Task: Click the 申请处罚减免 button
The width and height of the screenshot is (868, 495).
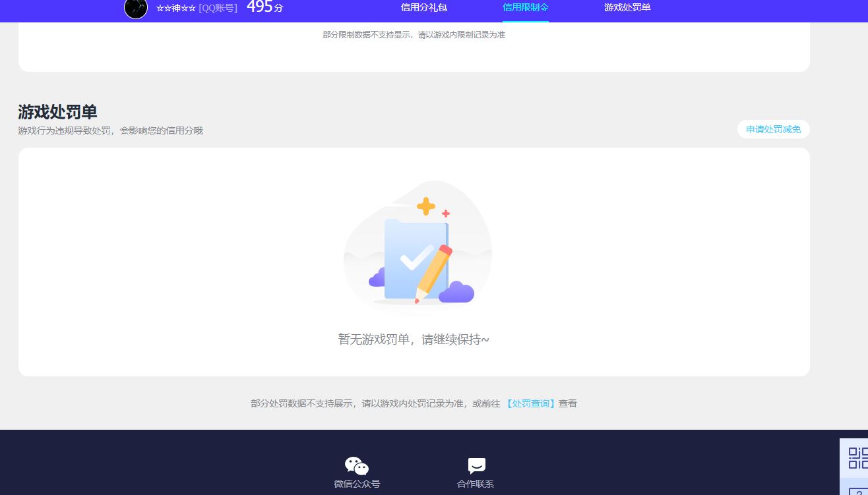Action: pos(773,130)
